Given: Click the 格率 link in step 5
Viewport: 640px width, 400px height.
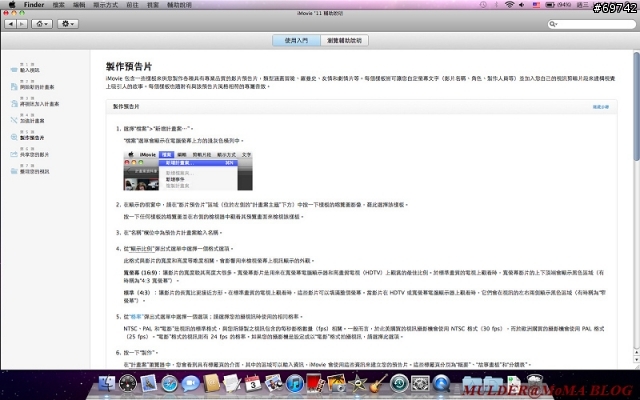Looking at the screenshot, I should click(x=135, y=317).
